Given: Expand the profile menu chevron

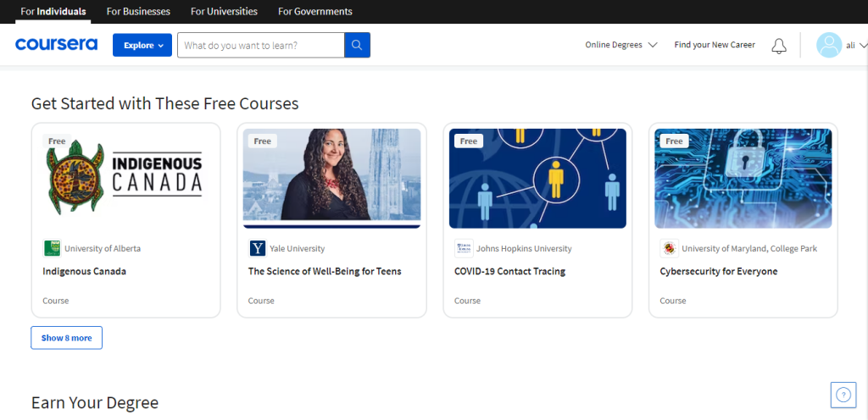Looking at the screenshot, I should (863, 46).
